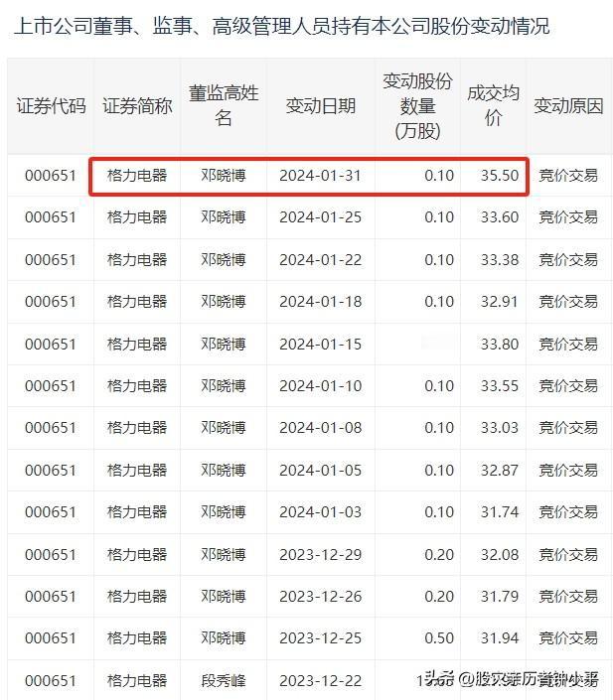The width and height of the screenshot is (613, 700).
Task: Click share quantity 0.20 in the 2023-12-26 row
Action: click(x=439, y=597)
